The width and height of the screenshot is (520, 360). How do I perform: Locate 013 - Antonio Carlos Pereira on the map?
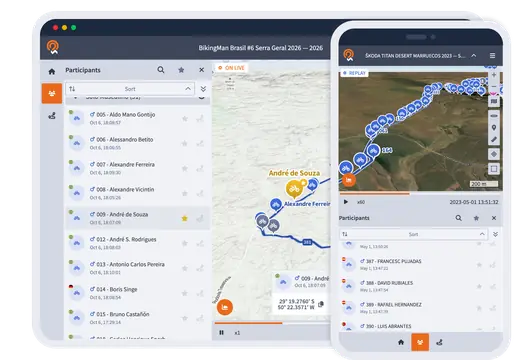200,268
